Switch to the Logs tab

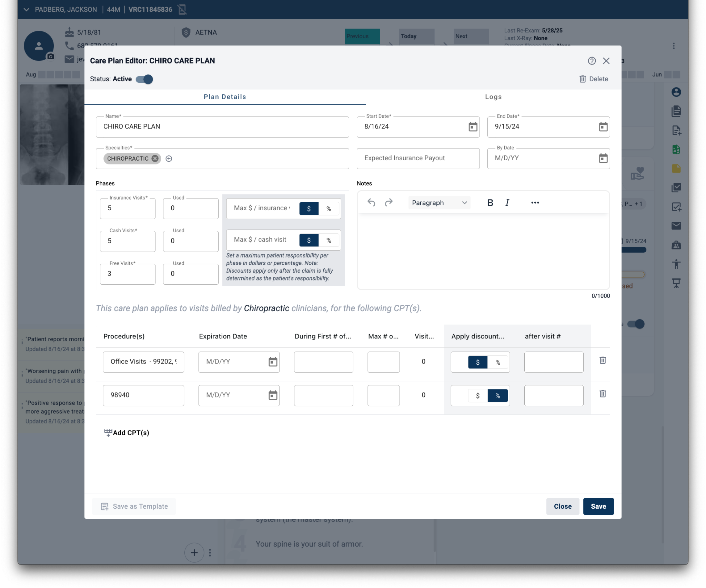click(x=493, y=97)
